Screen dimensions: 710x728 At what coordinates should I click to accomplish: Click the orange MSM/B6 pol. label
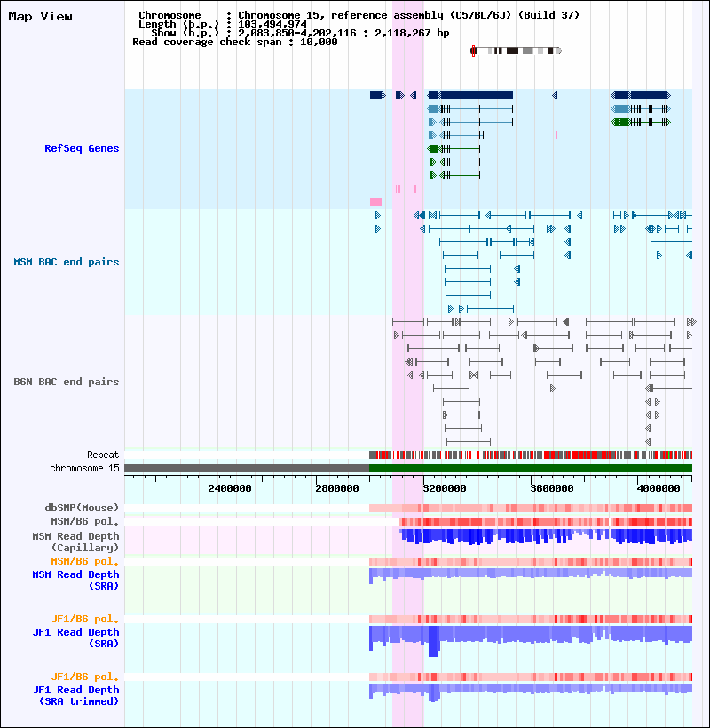pos(85,561)
